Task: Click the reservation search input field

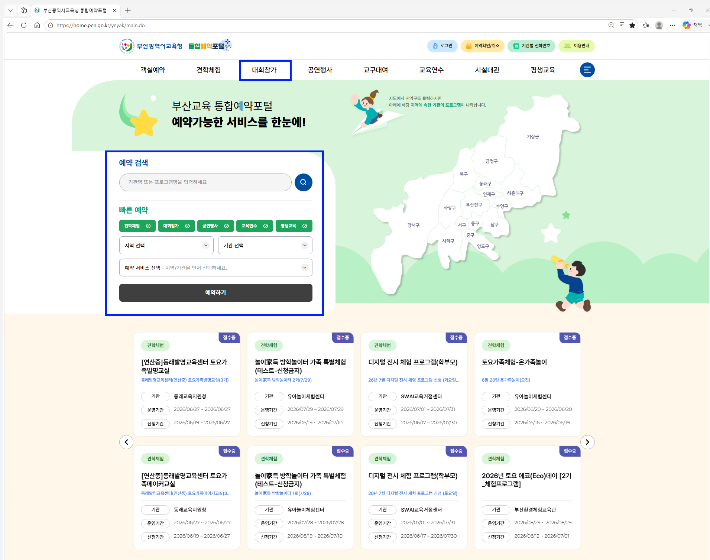Action: [205, 182]
